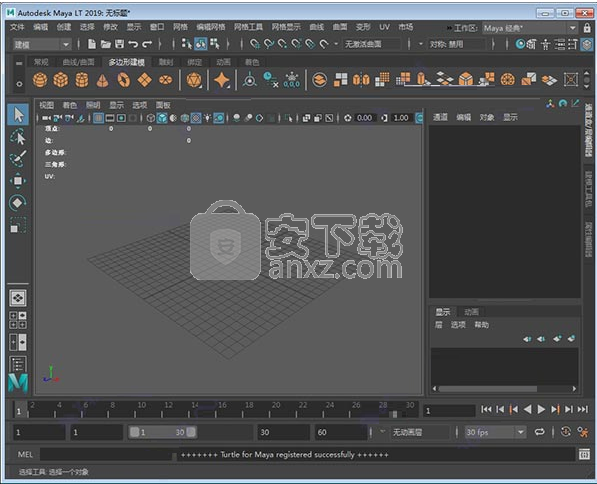Open the Outliner layout icon
This screenshot has width=597, height=484.
pyautogui.click(x=18, y=364)
